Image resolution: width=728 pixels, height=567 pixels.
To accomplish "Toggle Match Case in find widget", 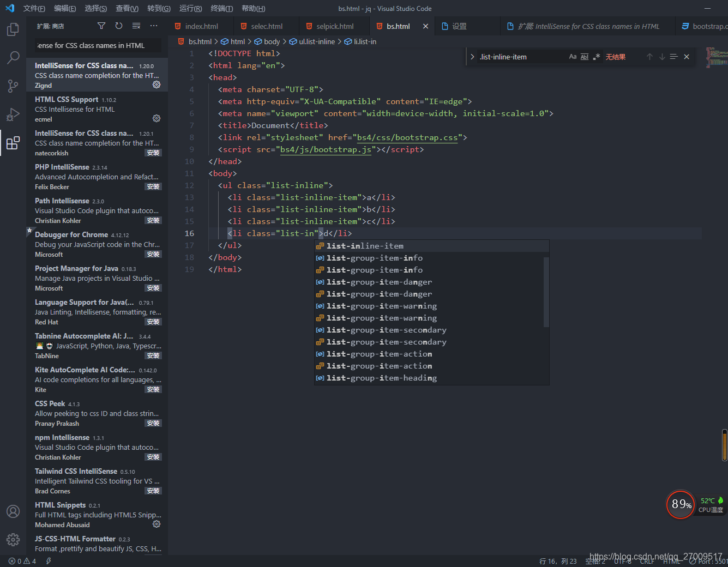I will pos(573,57).
